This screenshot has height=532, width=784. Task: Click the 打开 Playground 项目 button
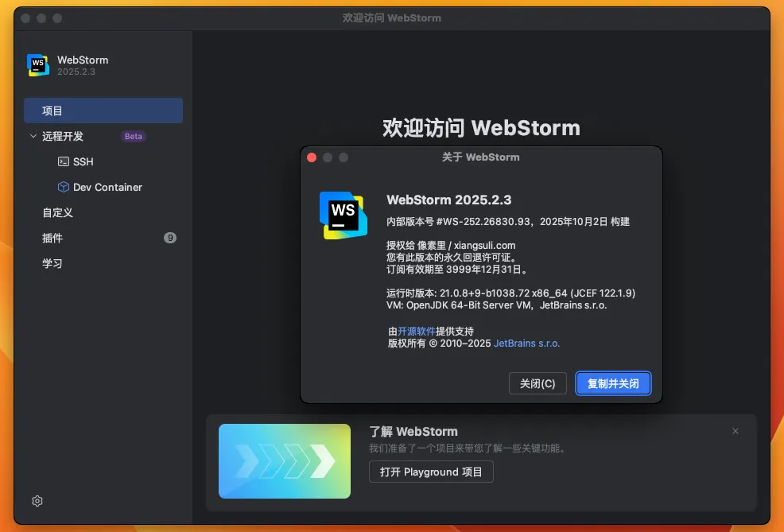pos(431,472)
